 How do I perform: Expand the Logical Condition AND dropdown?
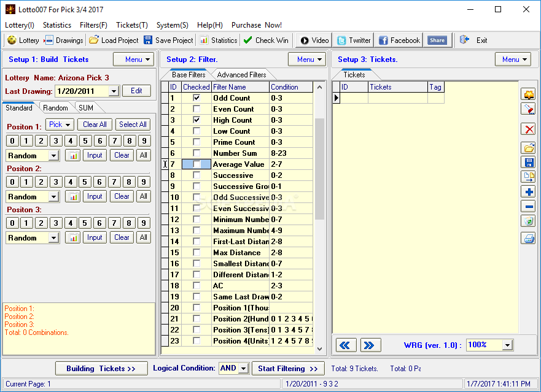[243, 368]
